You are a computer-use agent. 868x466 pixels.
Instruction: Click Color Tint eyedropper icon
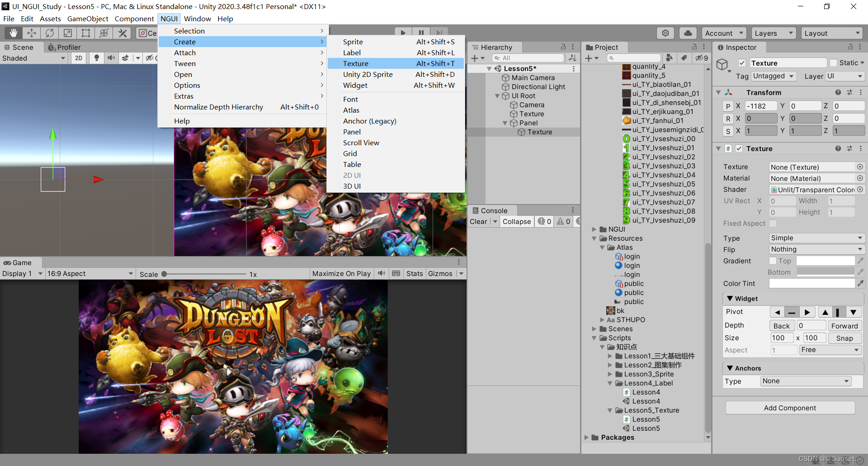click(860, 283)
